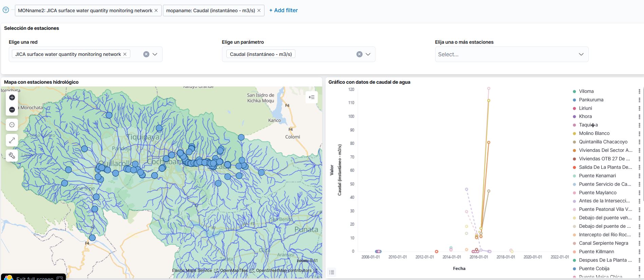Select Taqui�a in the chart legend
Image resolution: width=644 pixels, height=280 pixels.
click(x=588, y=125)
